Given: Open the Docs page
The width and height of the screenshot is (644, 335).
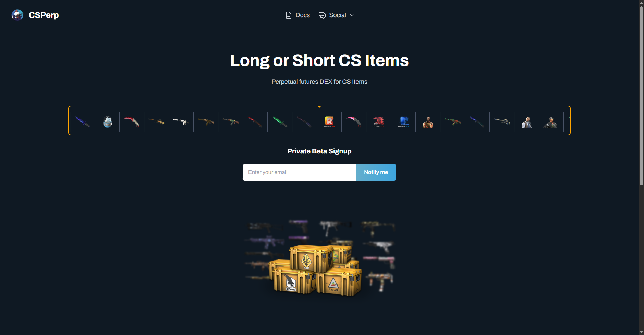Looking at the screenshot, I should pos(297,15).
